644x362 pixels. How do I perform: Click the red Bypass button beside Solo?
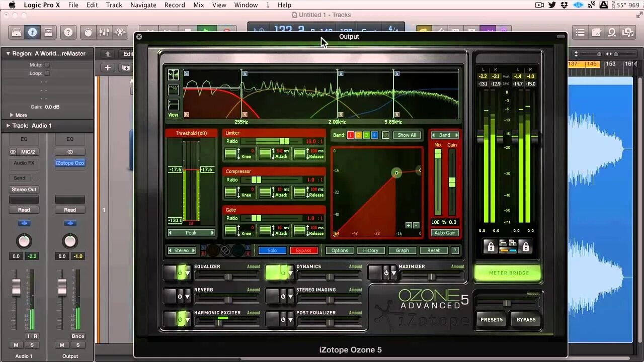click(x=303, y=250)
